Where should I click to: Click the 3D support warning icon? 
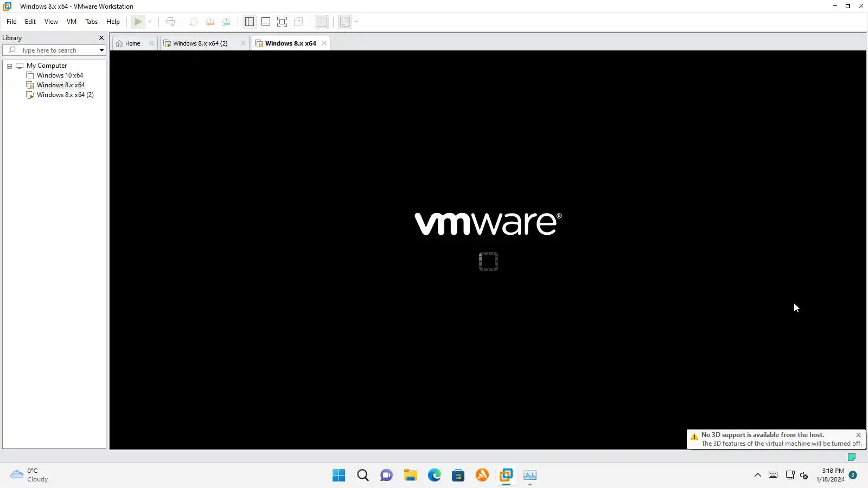[694, 437]
